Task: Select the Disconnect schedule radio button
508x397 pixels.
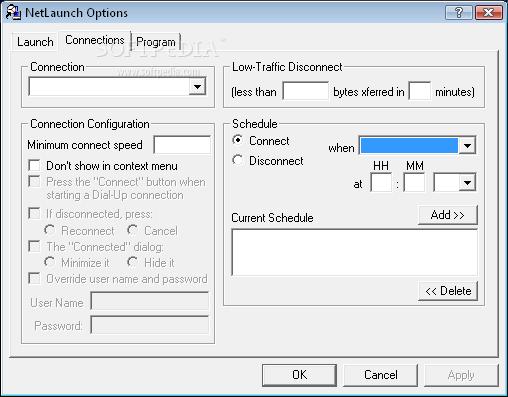Action: (x=238, y=160)
